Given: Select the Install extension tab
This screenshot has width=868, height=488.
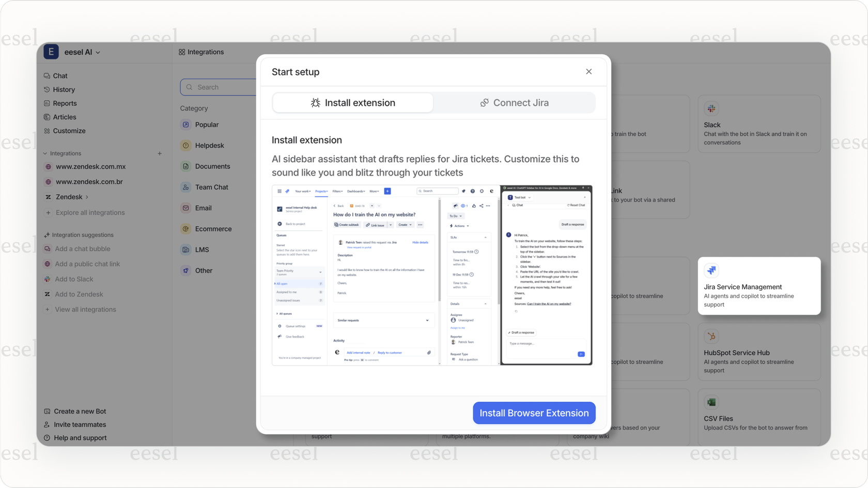Looking at the screenshot, I should (353, 102).
